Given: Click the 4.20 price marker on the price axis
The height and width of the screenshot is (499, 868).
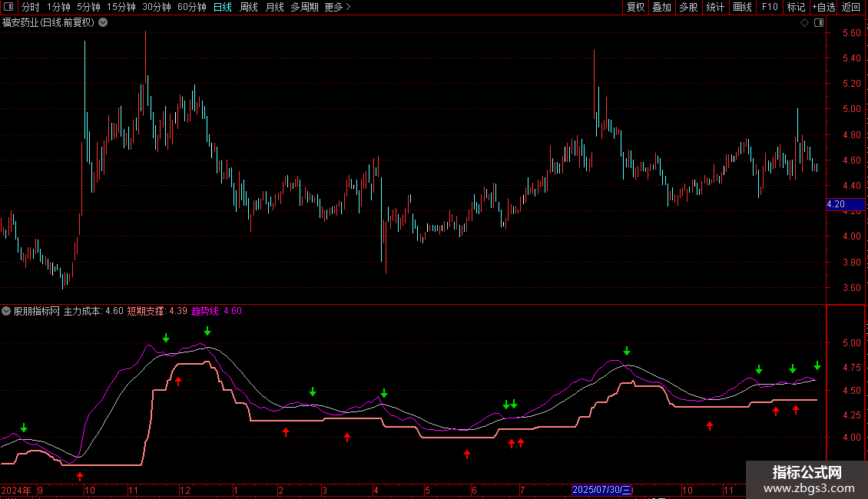Looking at the screenshot, I should click(845, 204).
